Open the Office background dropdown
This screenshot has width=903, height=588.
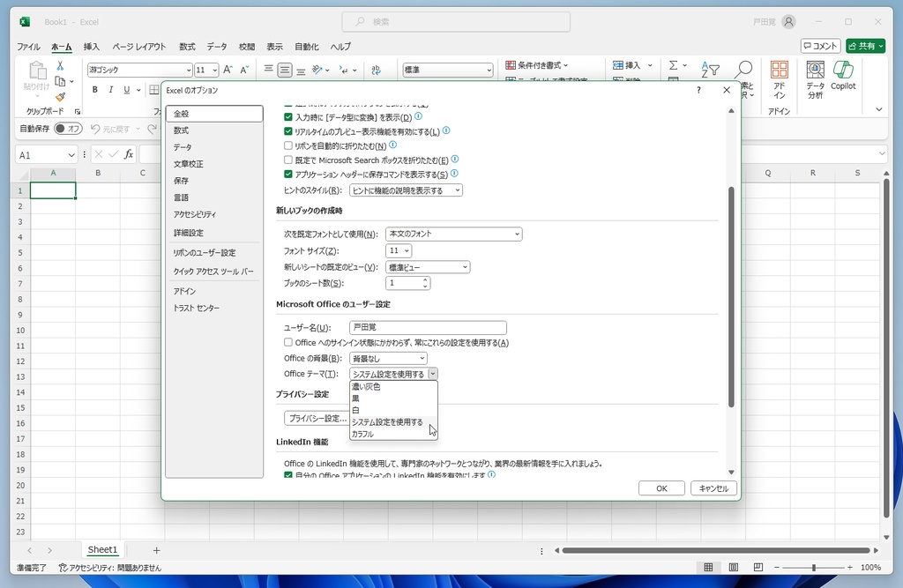tap(388, 358)
